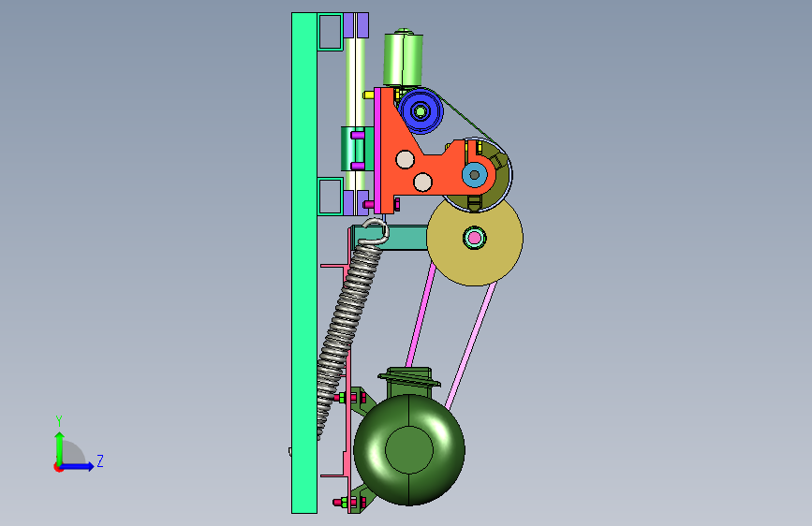Viewport: 812px width, 526px height.
Task: Select the tall green vertical base plate
Action: click(304, 263)
